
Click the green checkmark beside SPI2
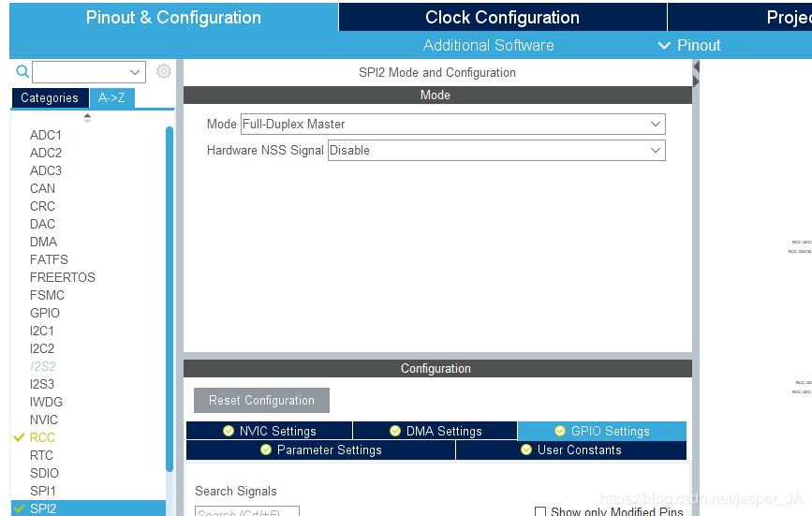click(x=19, y=509)
